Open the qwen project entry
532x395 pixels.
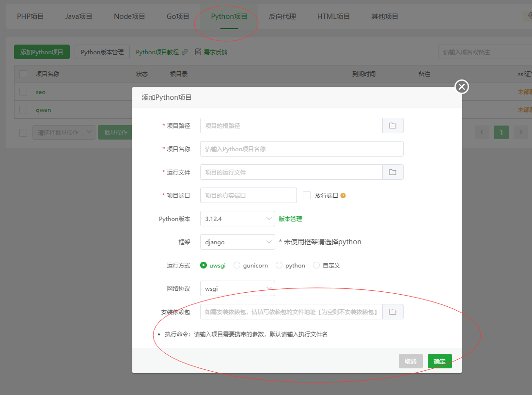point(44,110)
